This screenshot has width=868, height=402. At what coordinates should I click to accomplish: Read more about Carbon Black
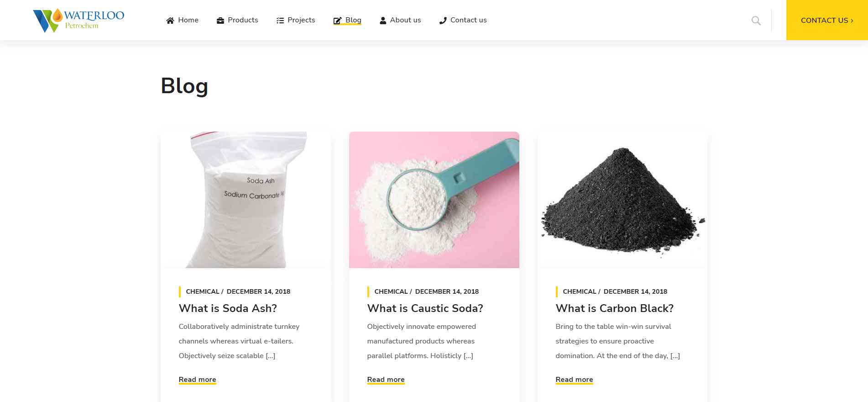574,380
